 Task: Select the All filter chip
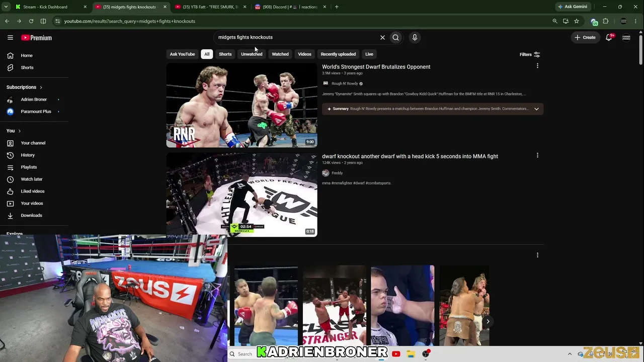pyautogui.click(x=207, y=54)
